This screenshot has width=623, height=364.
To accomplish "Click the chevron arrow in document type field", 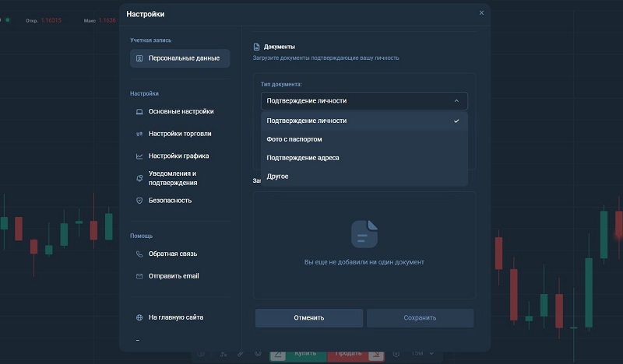I will (456, 101).
